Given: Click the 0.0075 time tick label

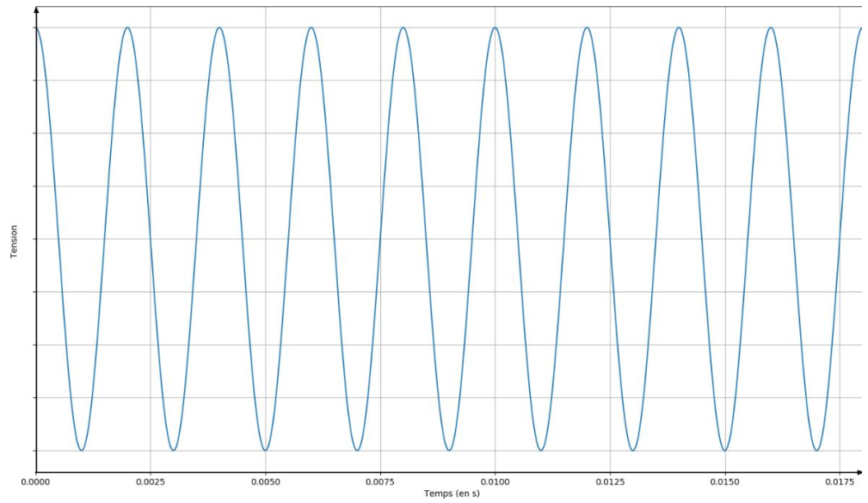Looking at the screenshot, I should pyautogui.click(x=380, y=483).
